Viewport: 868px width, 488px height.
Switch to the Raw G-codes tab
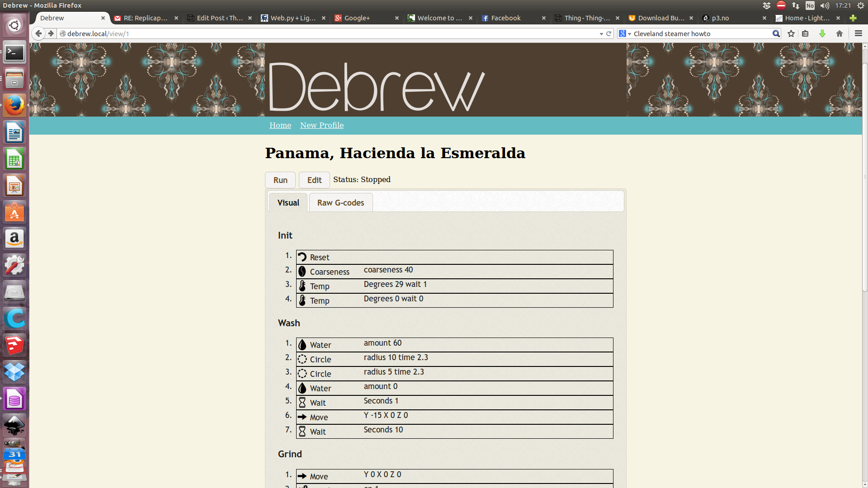(x=340, y=203)
